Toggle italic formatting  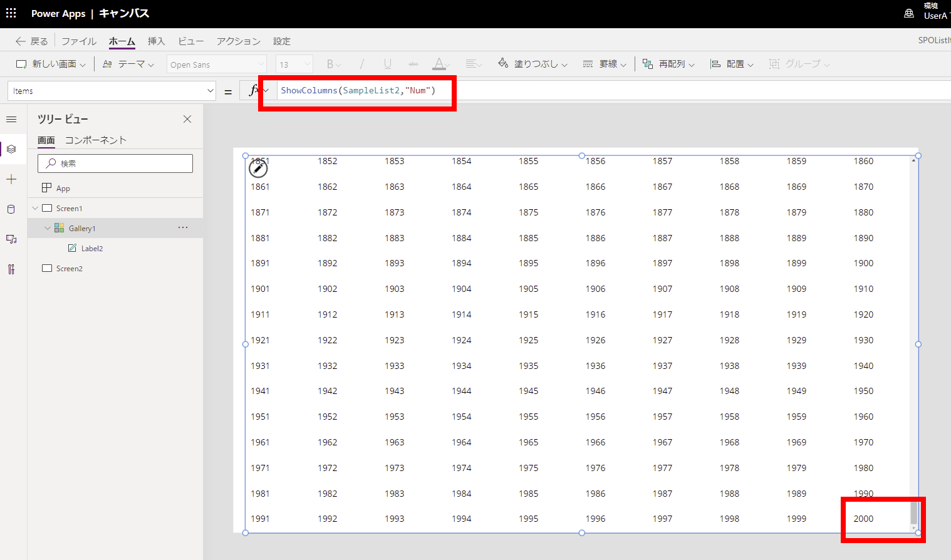(x=361, y=64)
